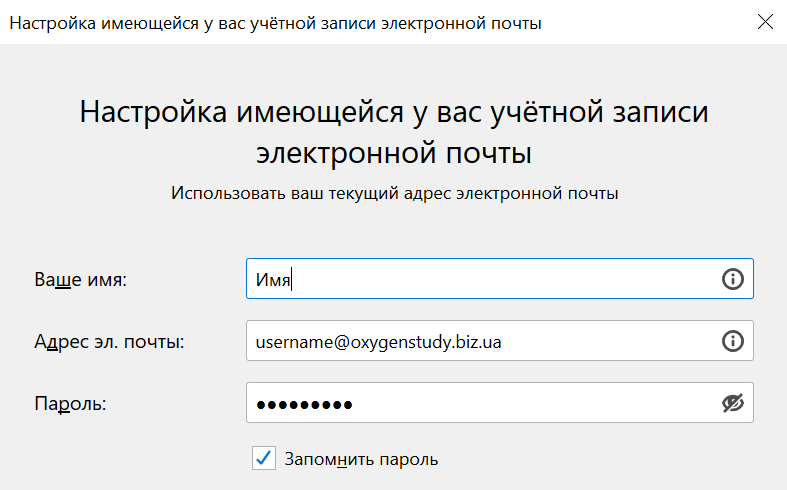Click the Ваше имя: field label
The height and width of the screenshot is (490, 787).
click(x=80, y=280)
